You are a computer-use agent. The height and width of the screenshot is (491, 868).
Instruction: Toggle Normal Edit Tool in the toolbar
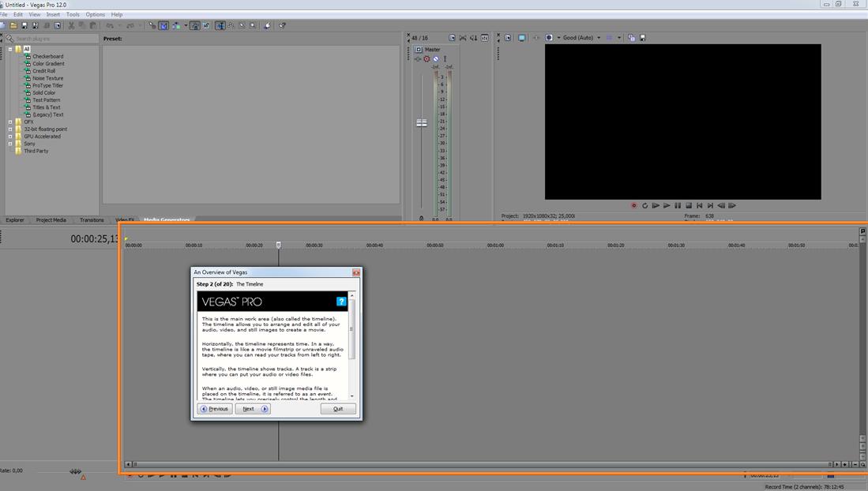tap(220, 25)
